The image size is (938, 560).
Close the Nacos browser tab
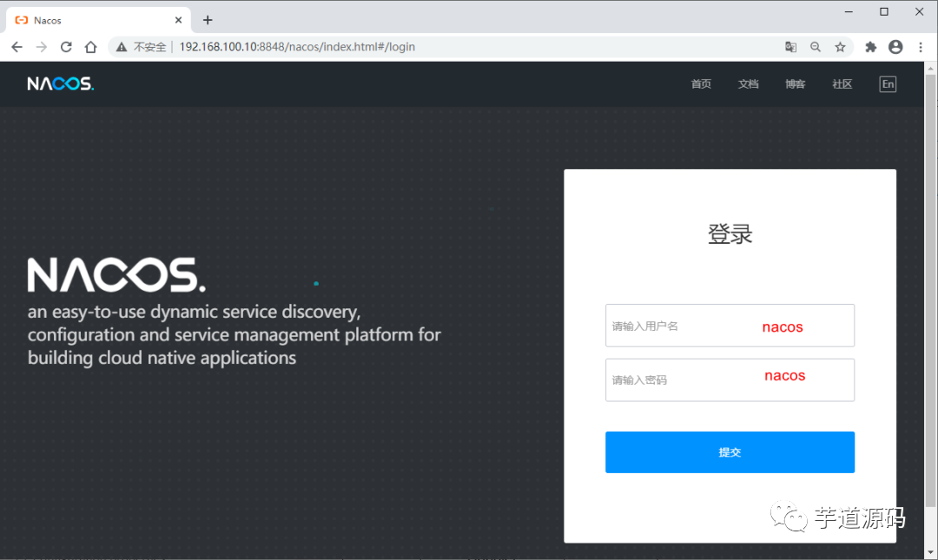(x=178, y=20)
